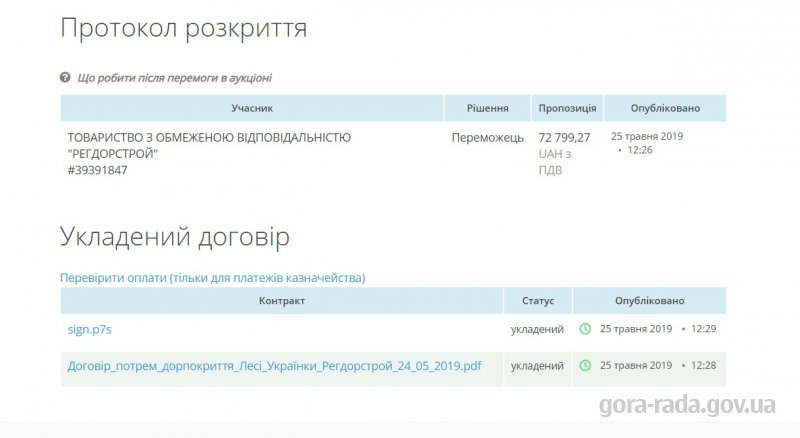Click 'Опубліковано' header in the protocol table

point(665,108)
